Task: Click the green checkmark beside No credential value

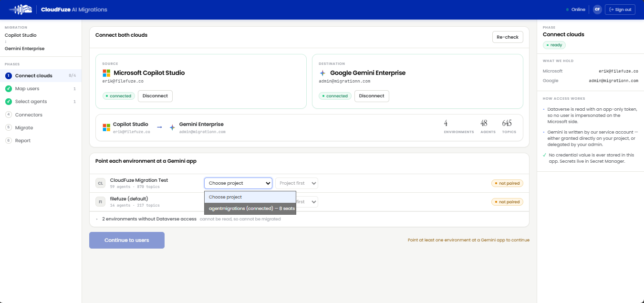Action: coord(545,155)
